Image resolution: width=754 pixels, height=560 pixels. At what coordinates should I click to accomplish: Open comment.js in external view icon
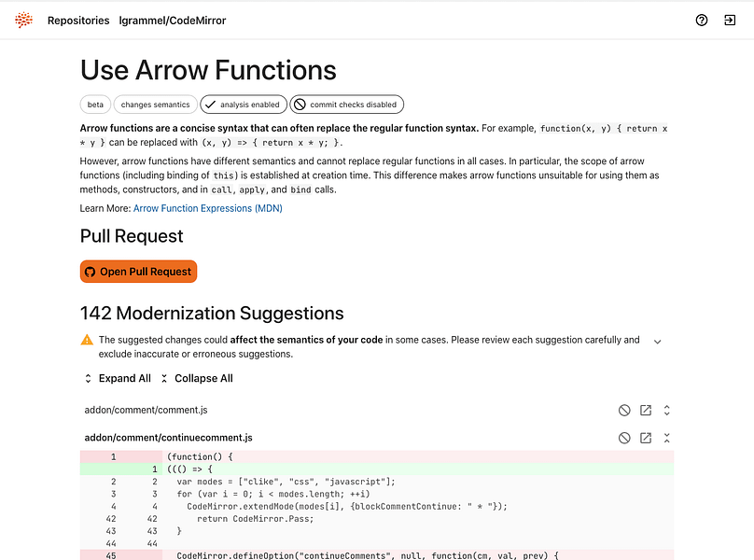point(646,411)
